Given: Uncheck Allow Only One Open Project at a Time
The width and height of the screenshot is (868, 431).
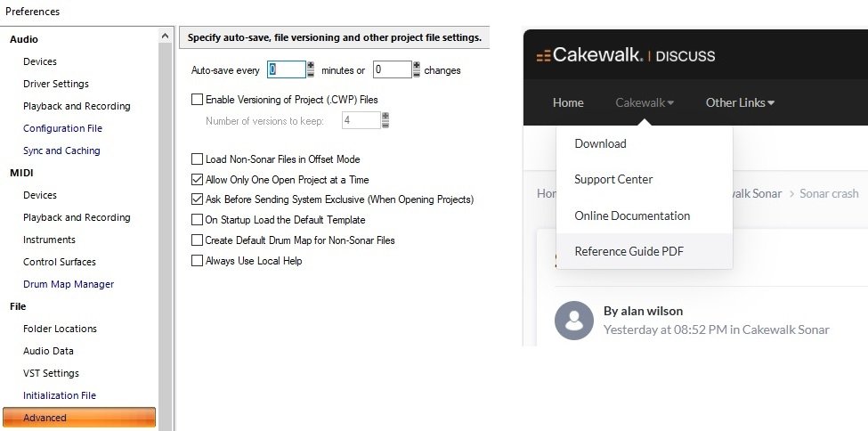Looking at the screenshot, I should pos(197,180).
